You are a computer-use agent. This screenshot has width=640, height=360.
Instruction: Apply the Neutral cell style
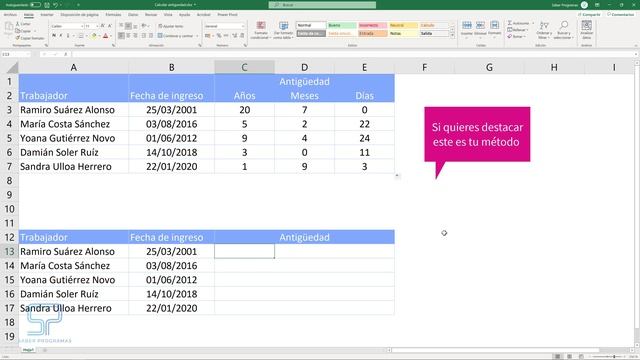click(403, 25)
